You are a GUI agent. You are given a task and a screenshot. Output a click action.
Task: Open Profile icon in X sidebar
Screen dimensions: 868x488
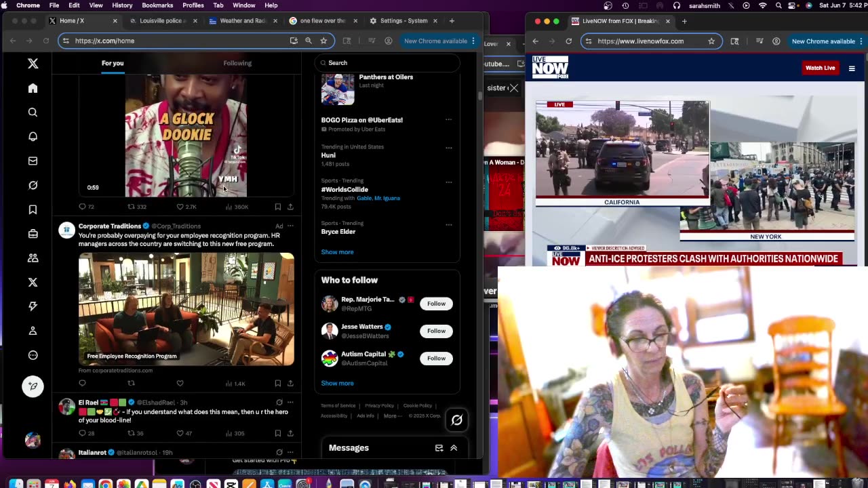tap(33, 331)
